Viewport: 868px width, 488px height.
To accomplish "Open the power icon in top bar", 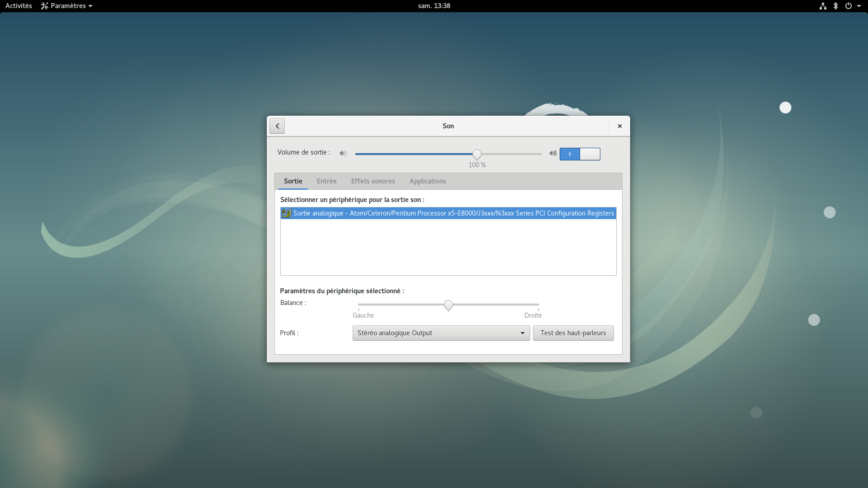I will [849, 6].
